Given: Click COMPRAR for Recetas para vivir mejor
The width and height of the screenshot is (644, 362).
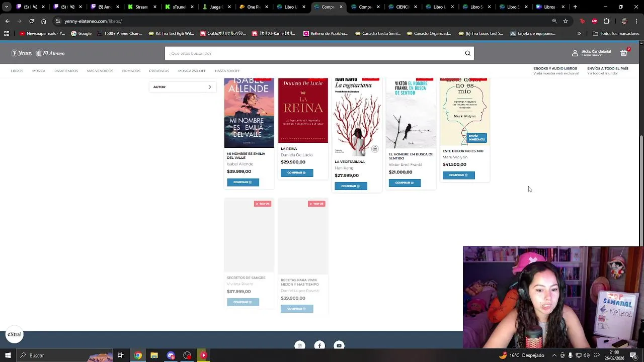Looking at the screenshot, I should (297, 309).
